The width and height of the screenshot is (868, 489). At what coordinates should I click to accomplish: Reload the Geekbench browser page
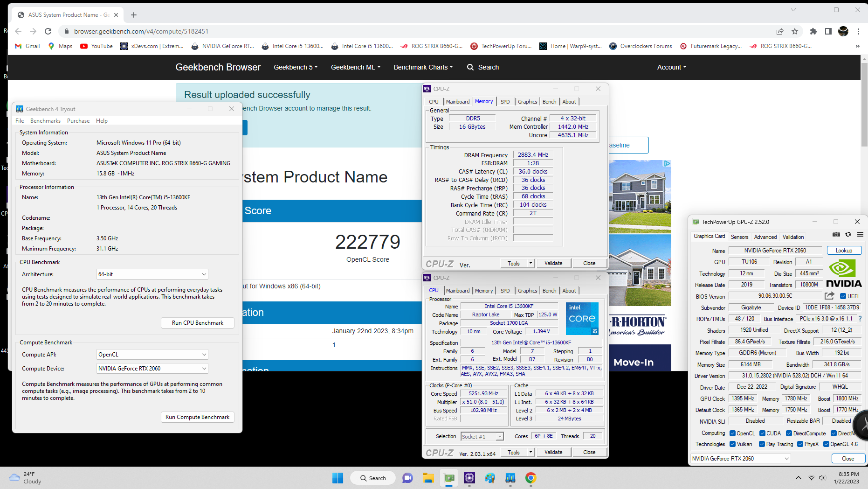[48, 31]
